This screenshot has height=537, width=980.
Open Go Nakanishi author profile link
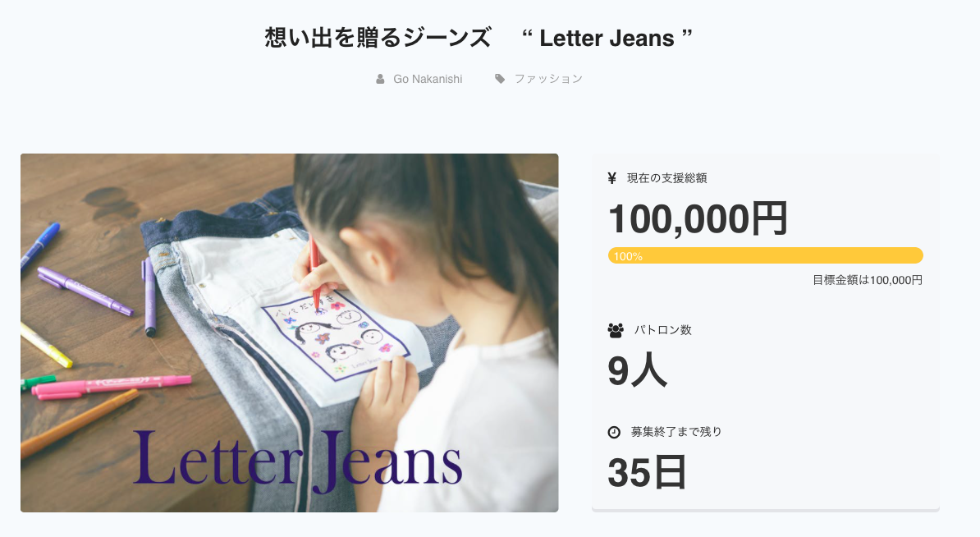click(428, 79)
